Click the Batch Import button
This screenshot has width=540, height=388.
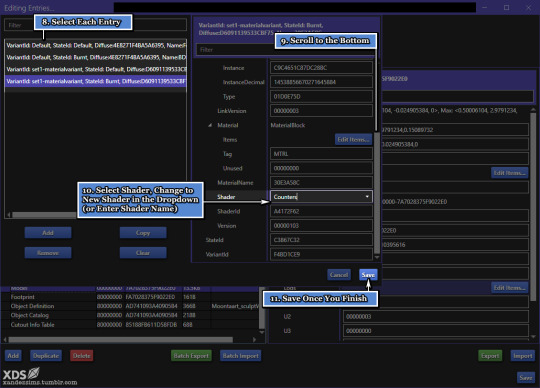[x=240, y=356]
